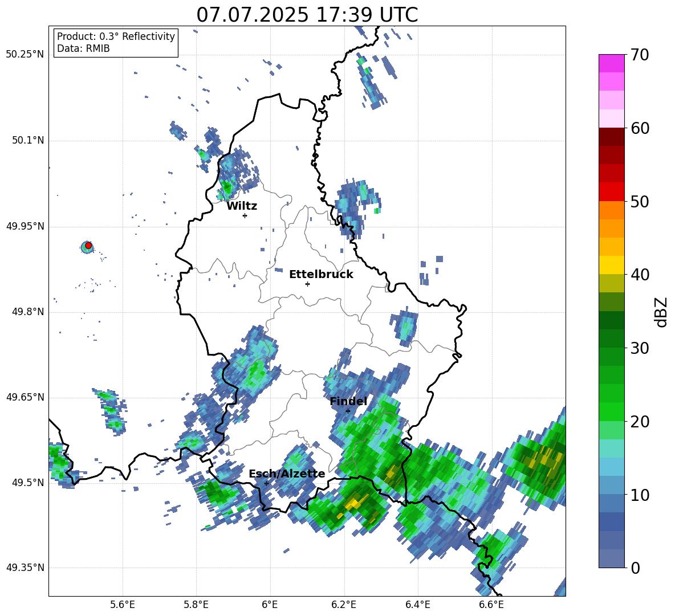Click the Ettelbruck station cross marker
Image resolution: width=675 pixels, height=616 pixels.
click(307, 284)
